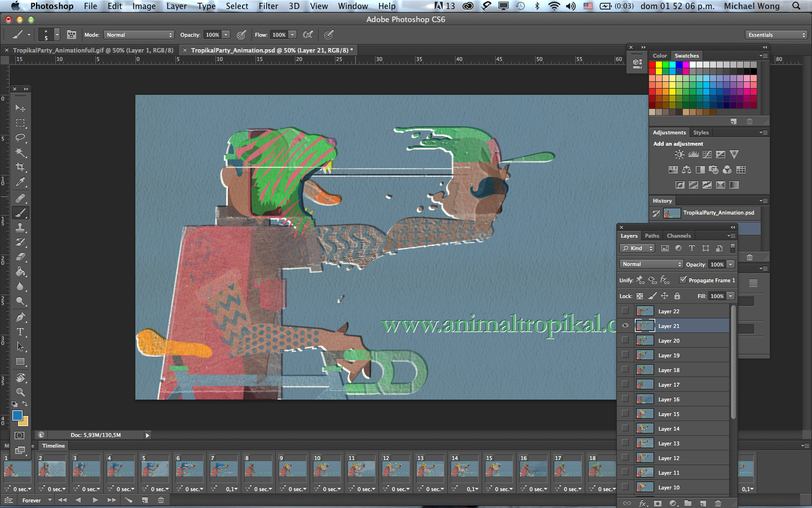Open the Window menu
Screen dimensions: 812x508
click(353, 6)
